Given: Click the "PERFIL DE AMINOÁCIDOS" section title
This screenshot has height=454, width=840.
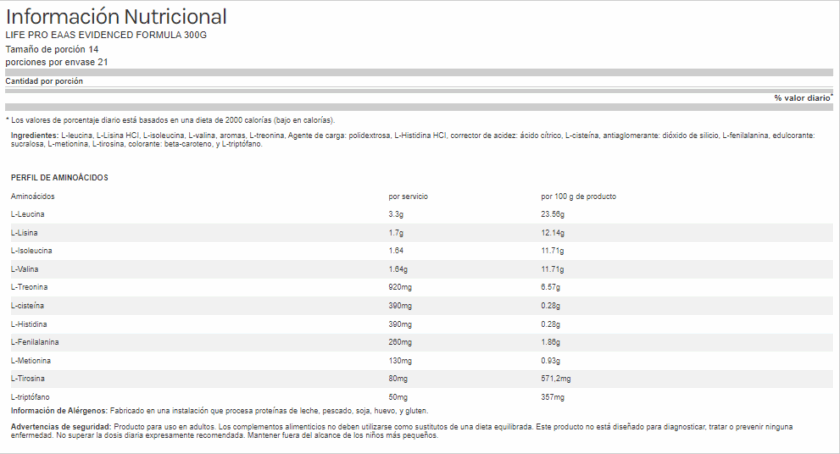Looking at the screenshot, I should tap(59, 177).
